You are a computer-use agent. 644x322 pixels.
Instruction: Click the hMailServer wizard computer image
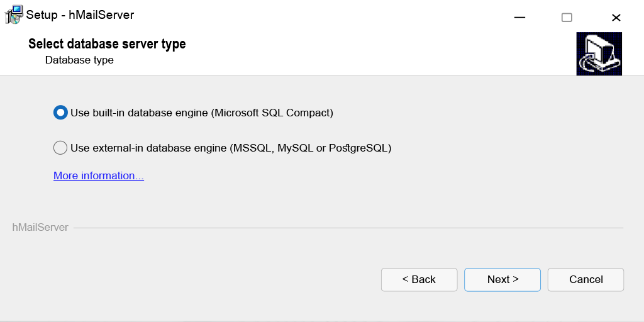pyautogui.click(x=599, y=54)
